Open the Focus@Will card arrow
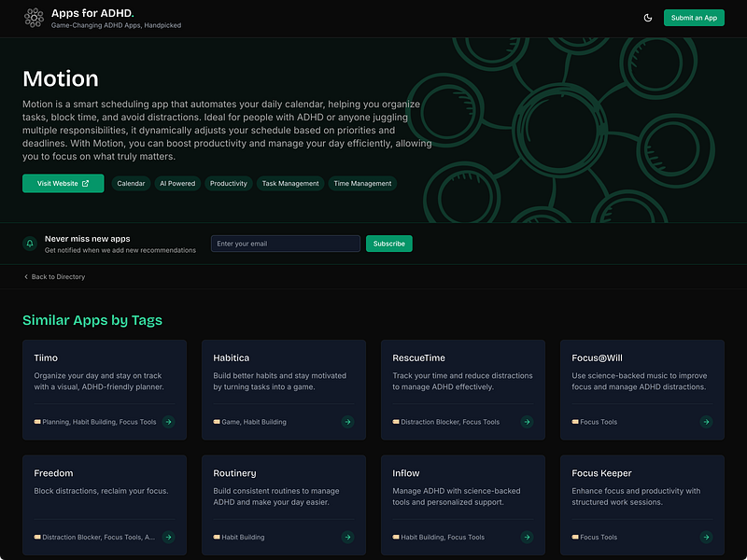 point(706,422)
